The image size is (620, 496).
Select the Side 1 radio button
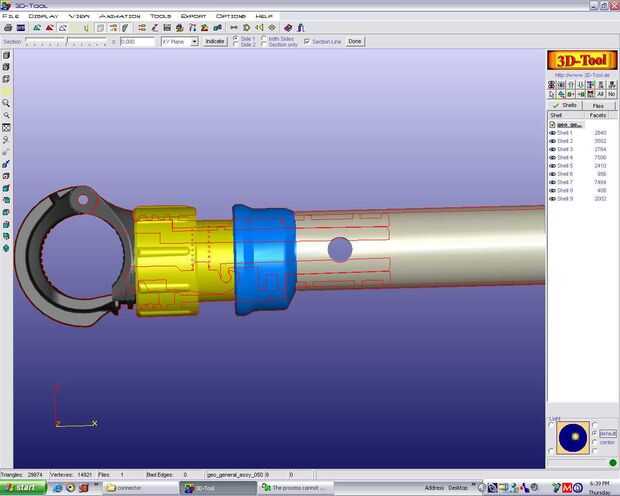coord(236,38)
